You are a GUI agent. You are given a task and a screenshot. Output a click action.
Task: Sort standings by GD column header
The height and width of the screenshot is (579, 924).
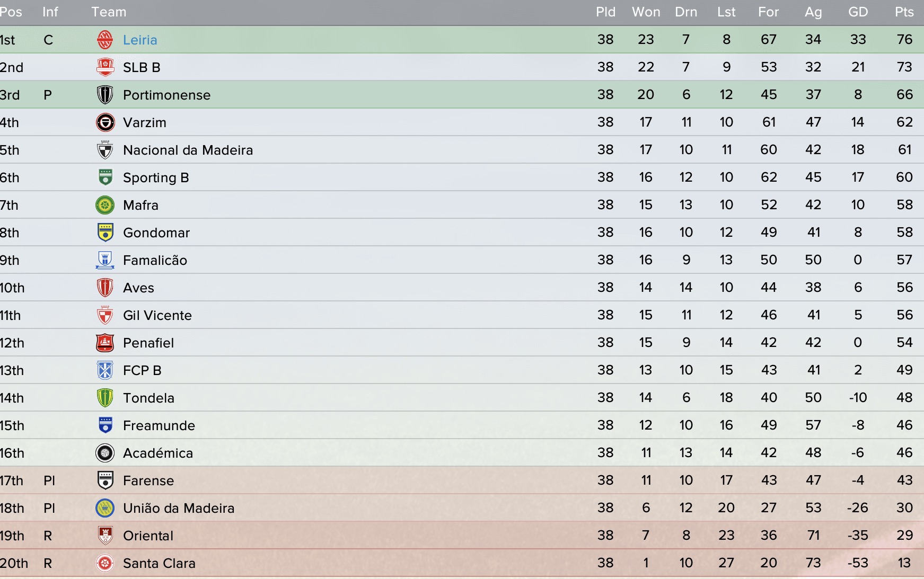(858, 12)
